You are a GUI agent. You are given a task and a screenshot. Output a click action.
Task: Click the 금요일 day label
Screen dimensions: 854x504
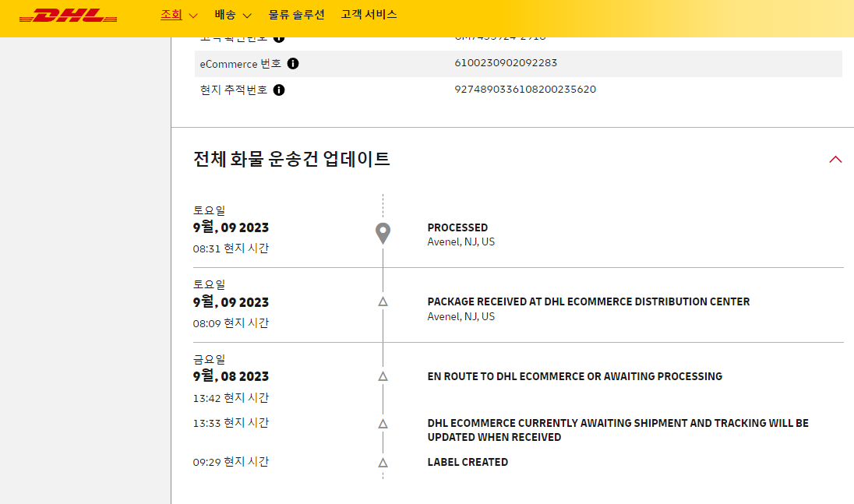(209, 359)
